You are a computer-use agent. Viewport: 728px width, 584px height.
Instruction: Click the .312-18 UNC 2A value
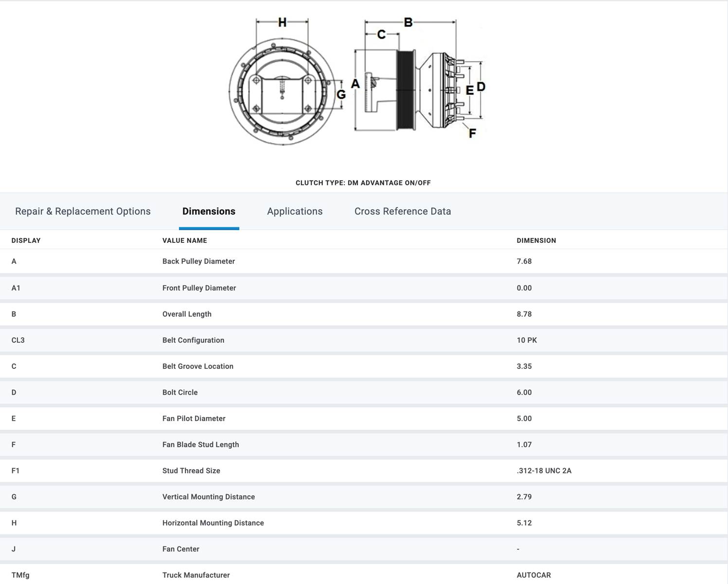pos(544,471)
